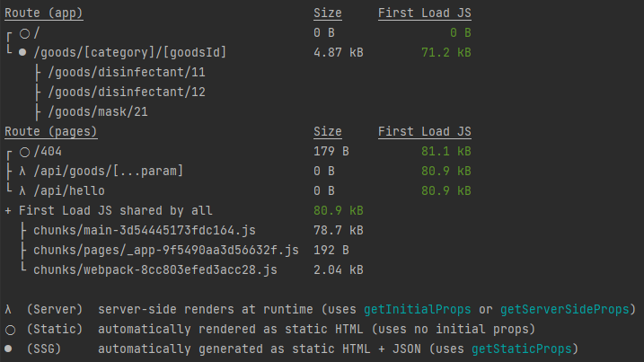
Task: Click the plus sign before First Load JS shared
Action: (x=8, y=211)
